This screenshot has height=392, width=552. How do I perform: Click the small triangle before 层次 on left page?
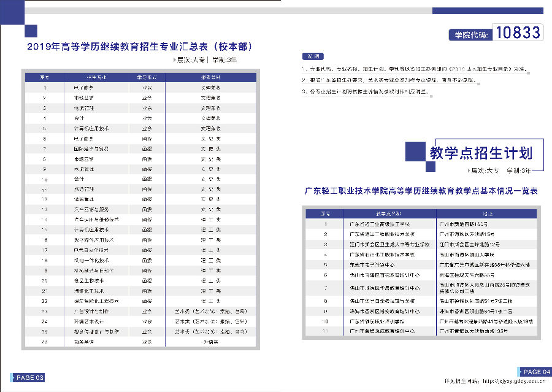174,60
